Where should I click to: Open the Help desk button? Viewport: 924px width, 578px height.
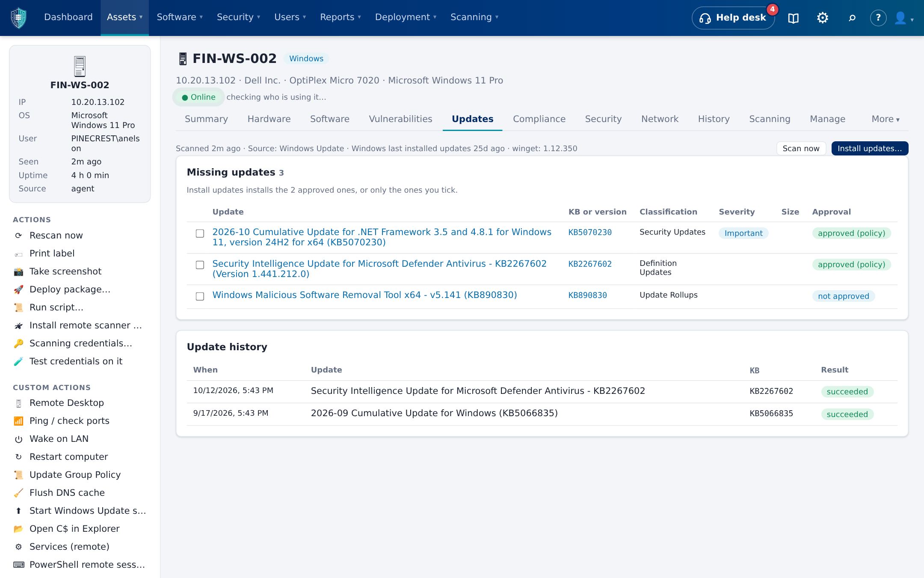(x=733, y=18)
